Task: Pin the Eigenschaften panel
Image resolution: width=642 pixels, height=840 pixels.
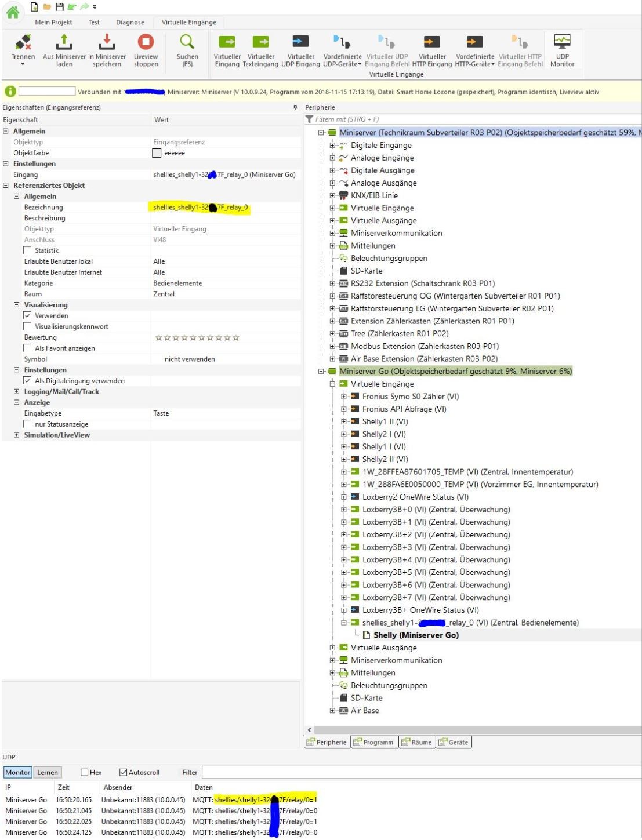Action: (295, 107)
